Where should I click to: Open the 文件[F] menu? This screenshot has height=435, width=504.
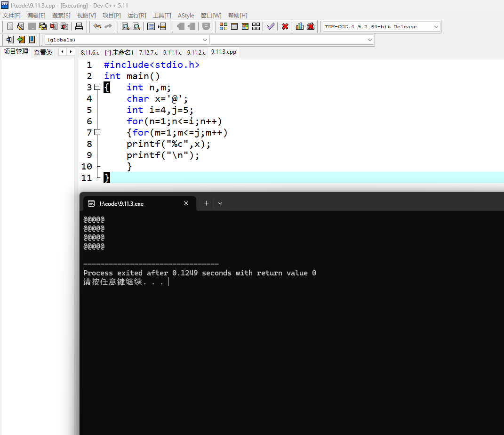click(12, 16)
